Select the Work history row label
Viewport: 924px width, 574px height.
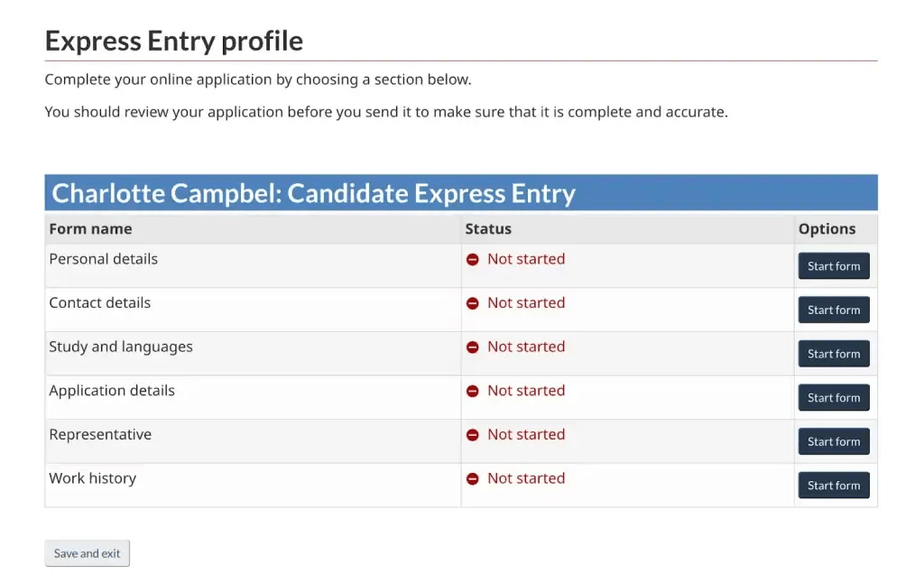(x=92, y=477)
